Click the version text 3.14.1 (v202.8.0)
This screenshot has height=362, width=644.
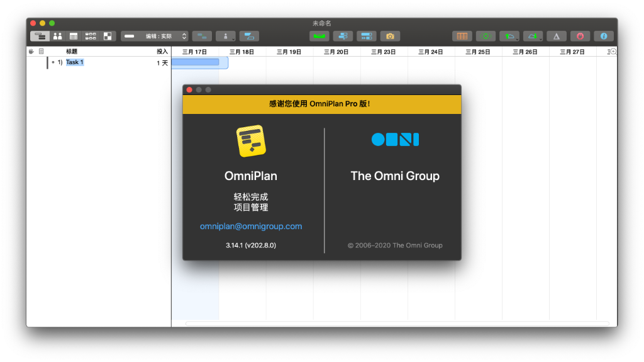click(x=251, y=245)
